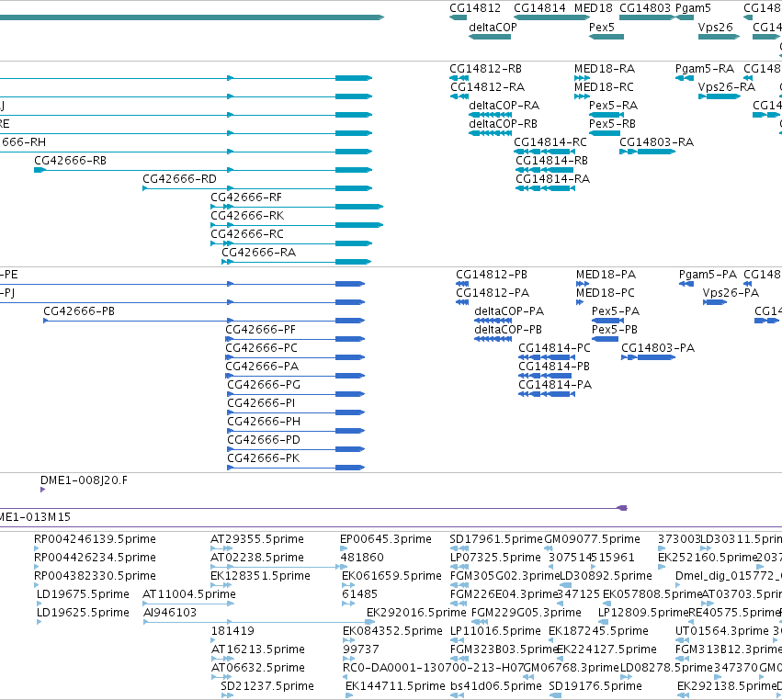Select EST SD17961.5prime
Image resolution: width=782 pixels, height=700 pixels.
pos(495,539)
